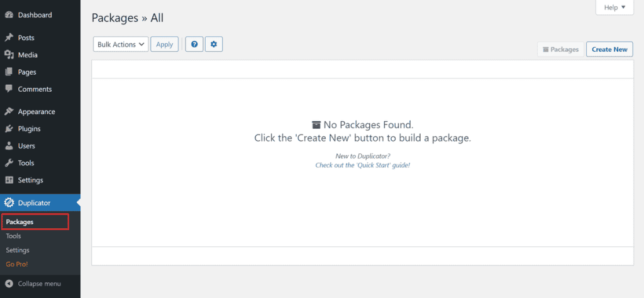Click the Appearance paintbrush icon
The image size is (644, 298).
(x=9, y=112)
